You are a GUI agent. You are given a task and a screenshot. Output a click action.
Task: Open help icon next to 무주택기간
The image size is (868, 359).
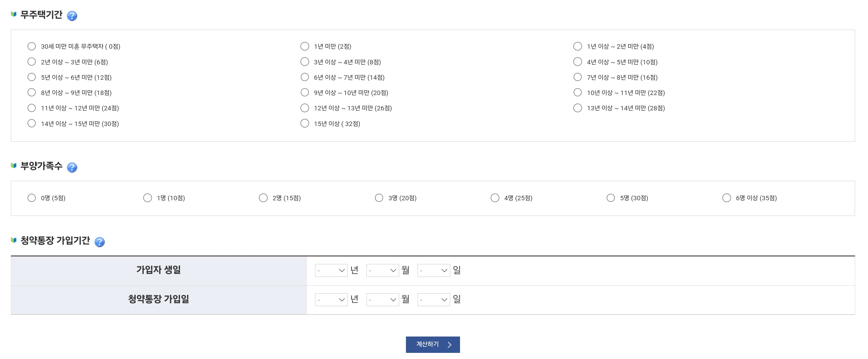72,16
